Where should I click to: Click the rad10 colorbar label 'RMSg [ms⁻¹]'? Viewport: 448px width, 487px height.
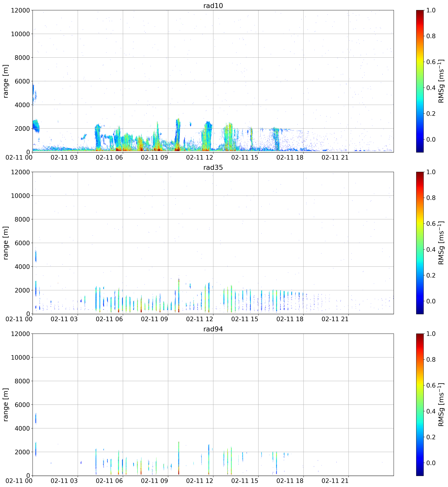click(441, 81)
